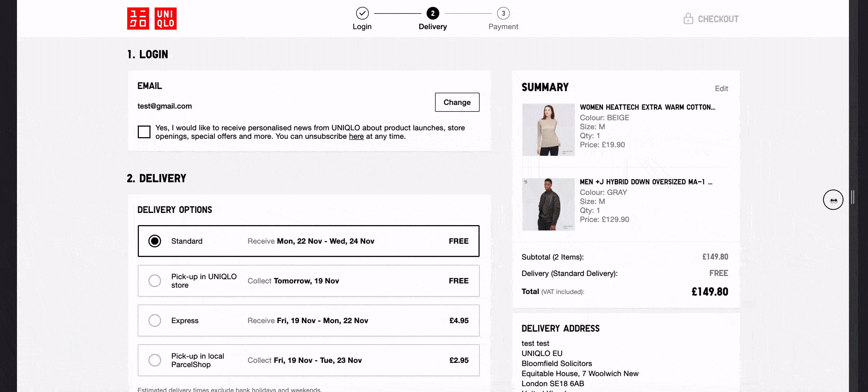The width and height of the screenshot is (868, 392).
Task: Click the Express price £4.95
Action: coord(459,320)
